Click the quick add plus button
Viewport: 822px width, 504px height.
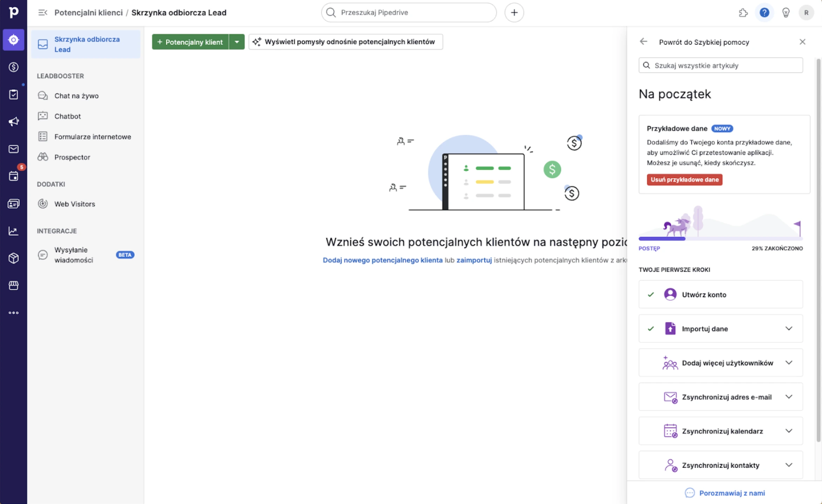[x=514, y=13]
